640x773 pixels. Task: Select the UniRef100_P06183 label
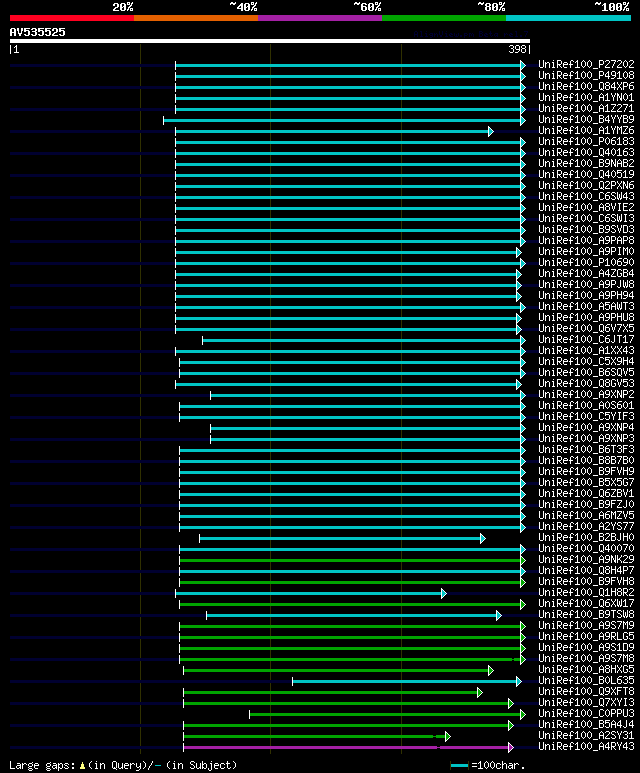click(x=586, y=141)
